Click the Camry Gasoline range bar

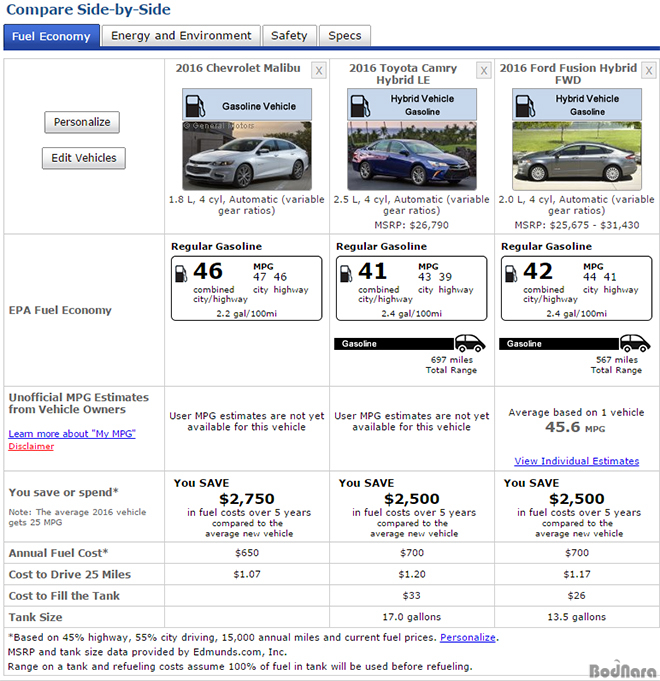pos(394,344)
